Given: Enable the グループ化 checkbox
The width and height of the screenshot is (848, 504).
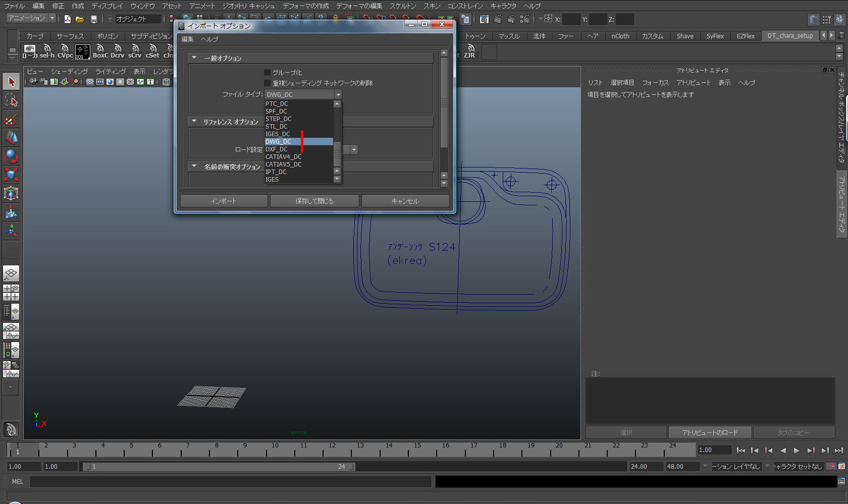Looking at the screenshot, I should point(268,73).
